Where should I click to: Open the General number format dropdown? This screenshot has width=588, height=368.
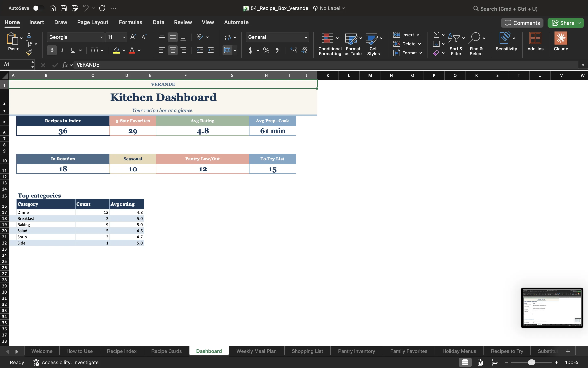[306, 37]
